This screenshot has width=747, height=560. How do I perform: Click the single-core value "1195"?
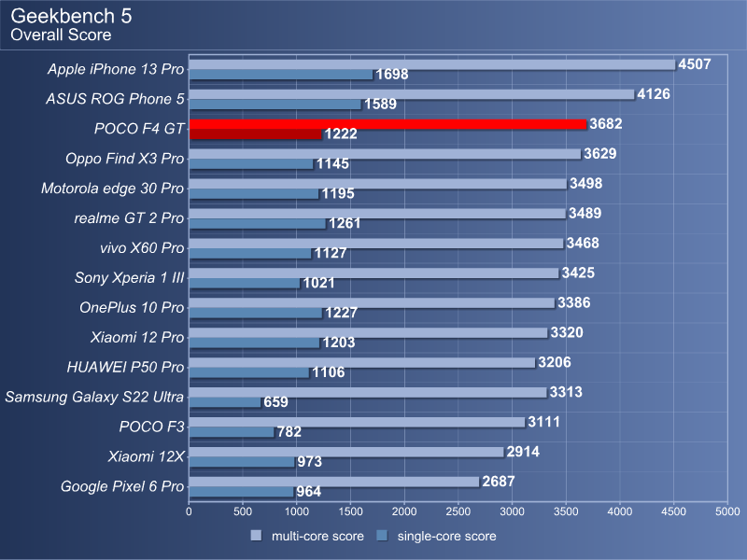click(x=338, y=193)
